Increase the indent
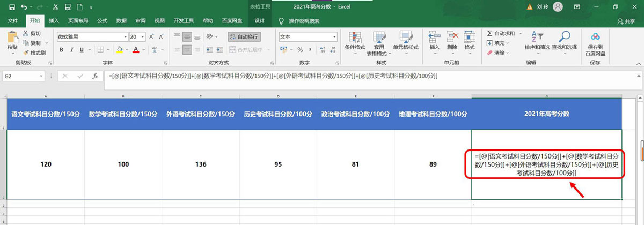The width and height of the screenshot is (644, 225). point(219,50)
